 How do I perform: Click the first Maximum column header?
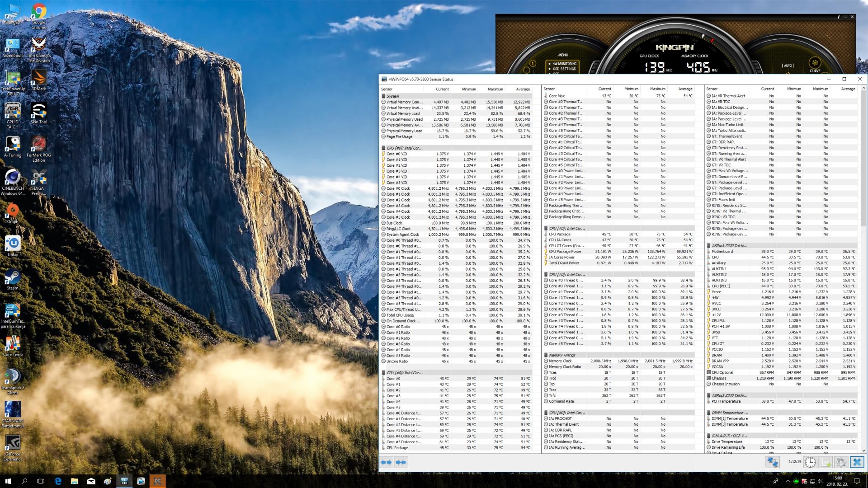coord(495,89)
